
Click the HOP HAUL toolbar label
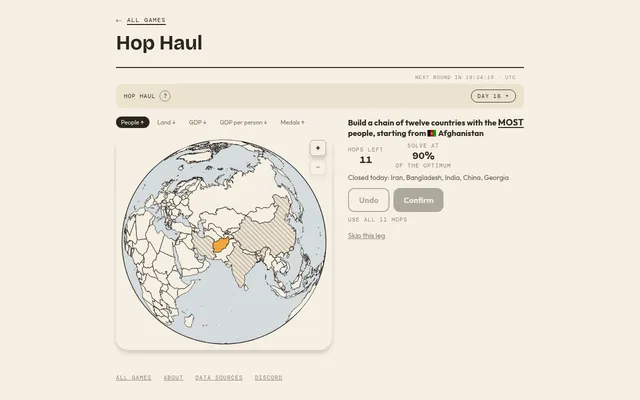pyautogui.click(x=139, y=96)
